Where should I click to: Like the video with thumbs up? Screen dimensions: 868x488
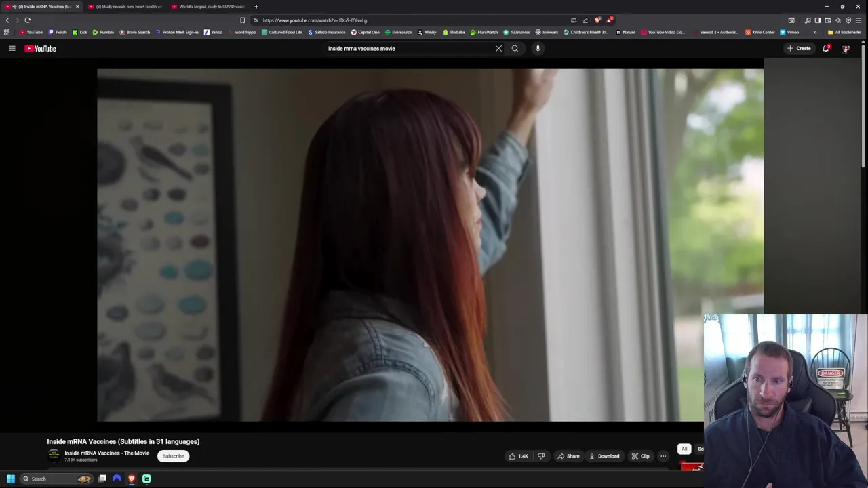coord(518,456)
